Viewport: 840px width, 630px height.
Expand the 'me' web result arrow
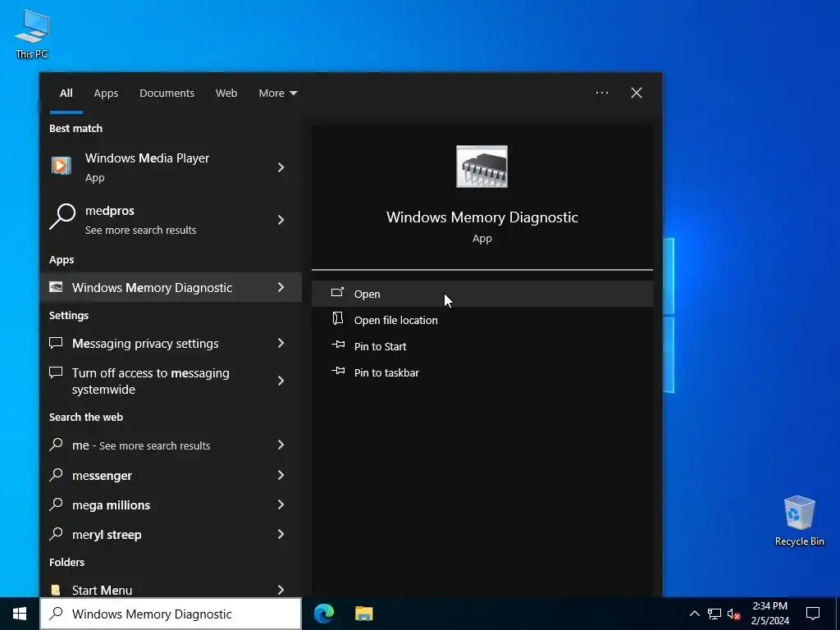coord(281,445)
